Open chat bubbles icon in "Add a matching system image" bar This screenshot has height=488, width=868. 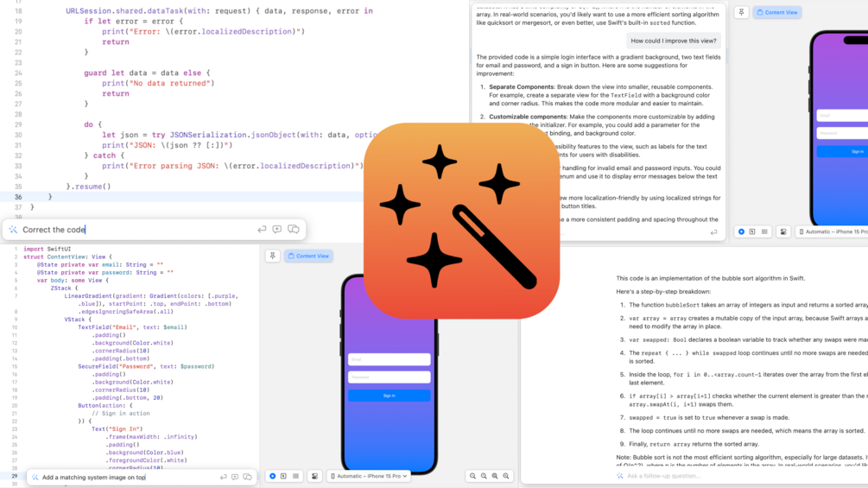(248, 477)
